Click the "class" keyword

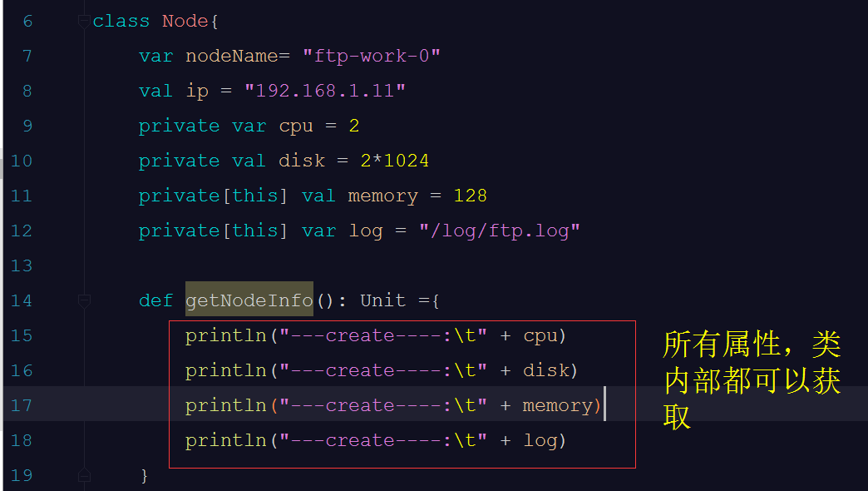coord(121,22)
